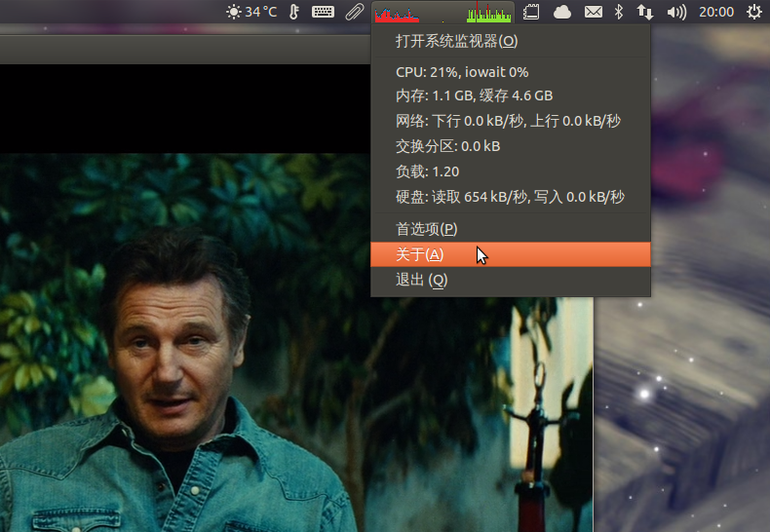Open the cloud sync indicator

561,12
